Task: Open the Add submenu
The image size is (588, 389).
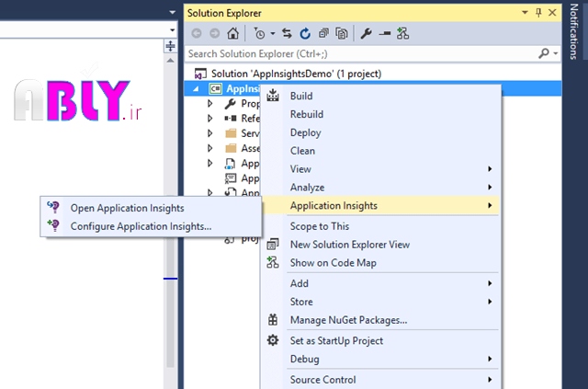Action: click(381, 283)
